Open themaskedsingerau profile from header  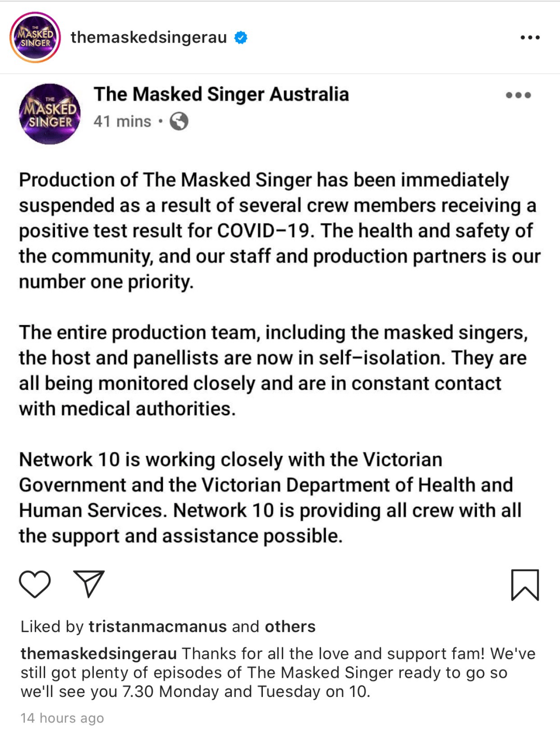pyautogui.click(x=149, y=37)
